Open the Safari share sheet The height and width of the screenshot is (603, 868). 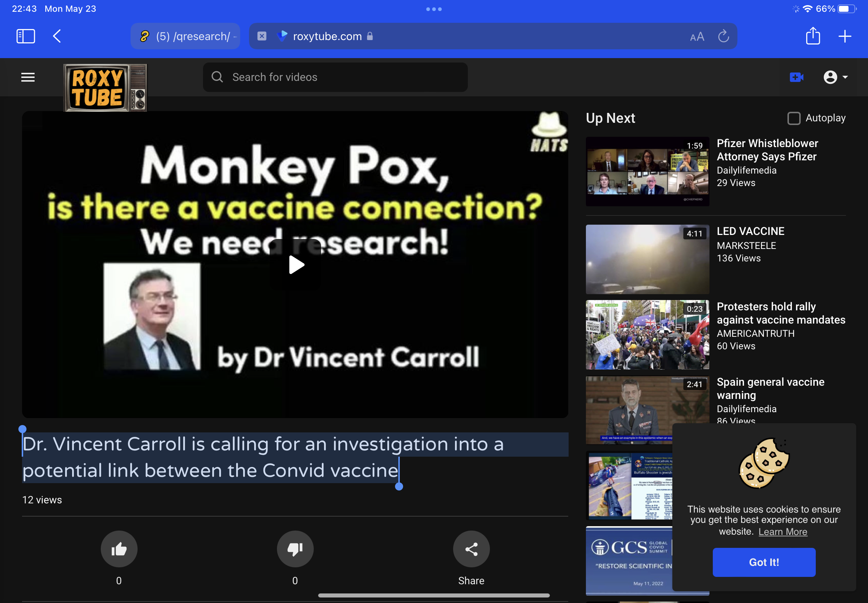pos(813,36)
